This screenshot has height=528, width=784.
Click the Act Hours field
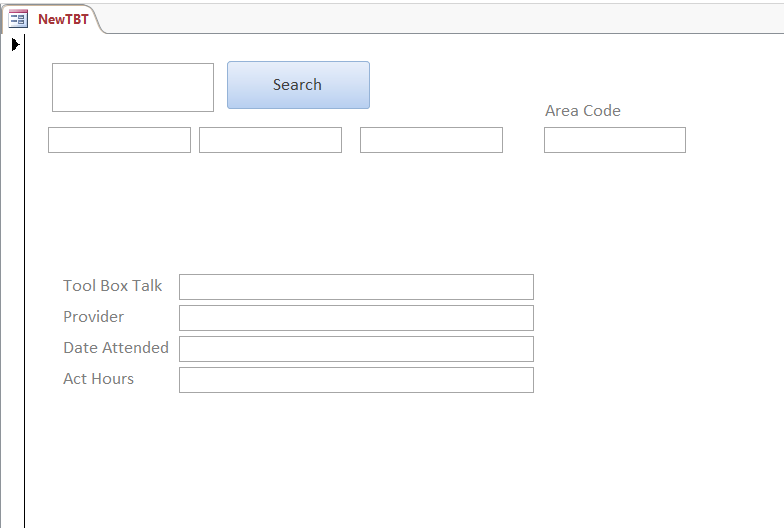tap(356, 380)
